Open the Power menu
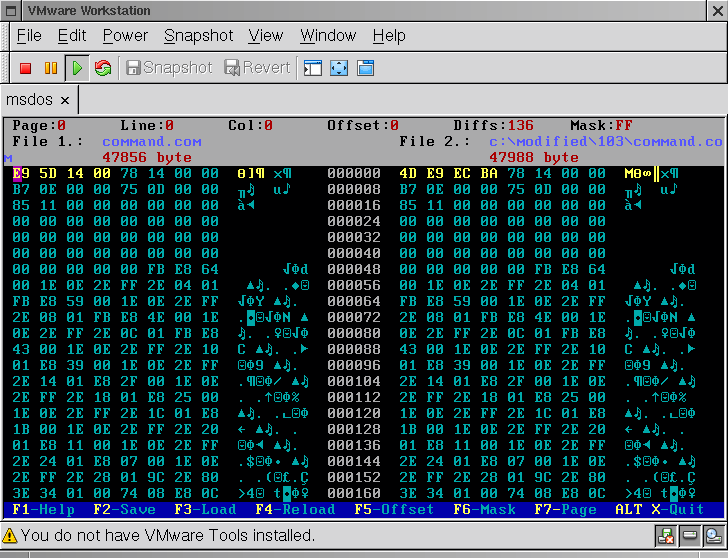Image resolution: width=728 pixels, height=558 pixels. tap(125, 36)
